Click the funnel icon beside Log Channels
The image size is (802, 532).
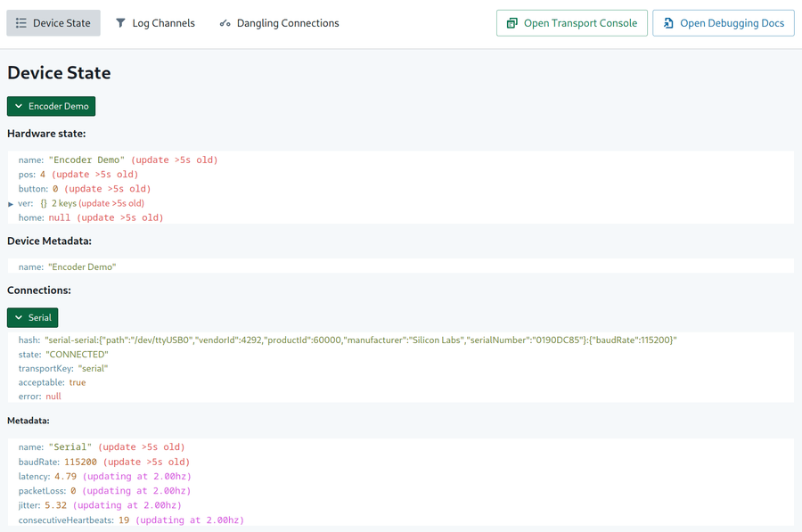pyautogui.click(x=120, y=23)
